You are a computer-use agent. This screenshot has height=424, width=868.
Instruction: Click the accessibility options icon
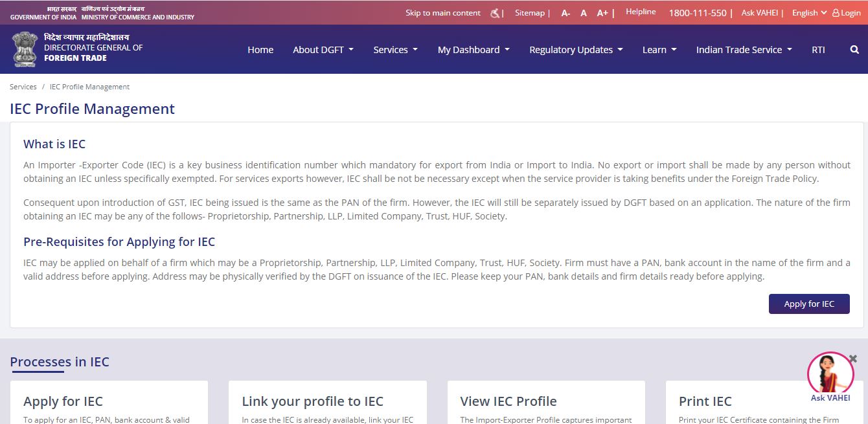pos(493,12)
